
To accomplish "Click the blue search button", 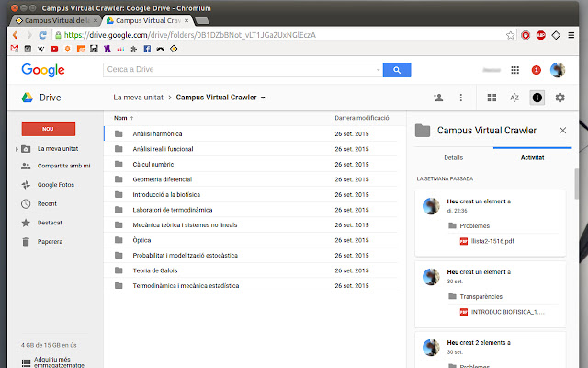I will click(397, 70).
